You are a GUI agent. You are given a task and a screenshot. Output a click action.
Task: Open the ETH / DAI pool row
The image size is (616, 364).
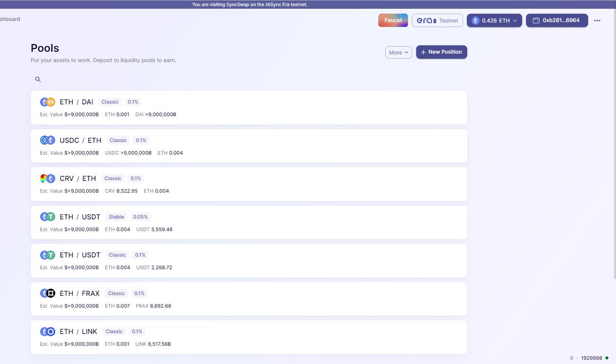point(249,108)
